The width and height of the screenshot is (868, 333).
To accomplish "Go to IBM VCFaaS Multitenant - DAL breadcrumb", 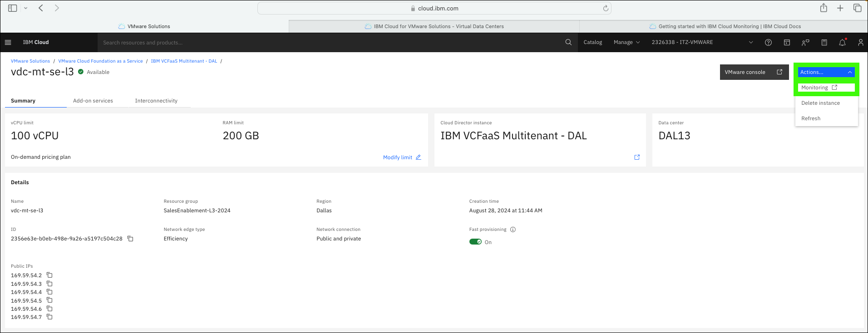I will [184, 61].
